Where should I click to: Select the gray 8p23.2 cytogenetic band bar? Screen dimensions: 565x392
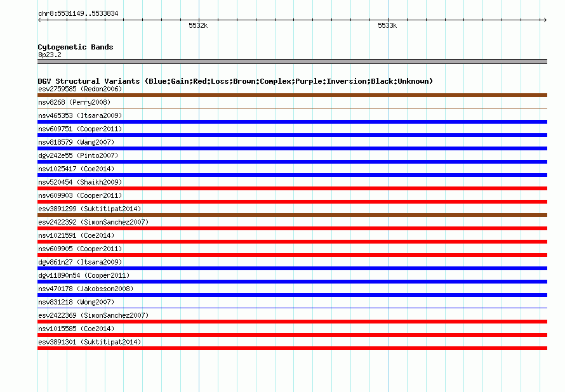292,62
